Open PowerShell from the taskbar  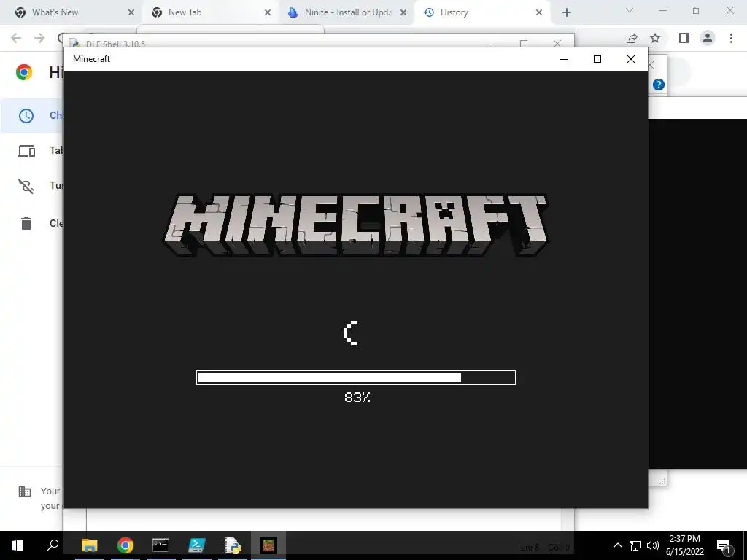tap(197, 545)
